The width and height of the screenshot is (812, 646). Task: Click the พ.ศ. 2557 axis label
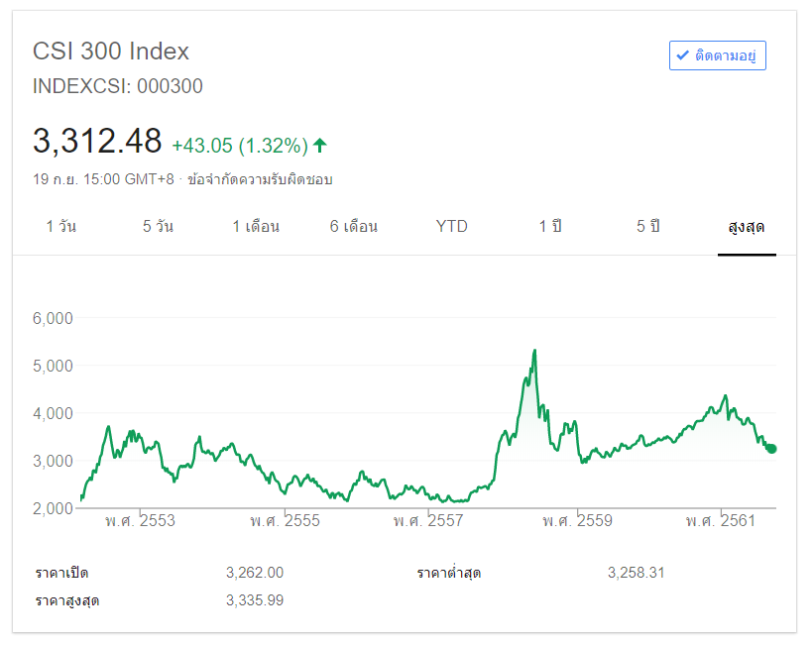427,521
